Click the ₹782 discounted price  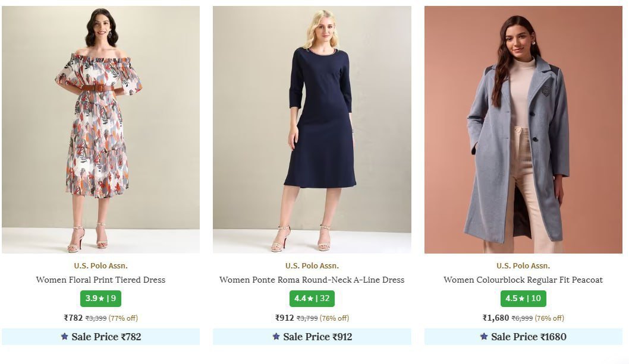[73, 318]
